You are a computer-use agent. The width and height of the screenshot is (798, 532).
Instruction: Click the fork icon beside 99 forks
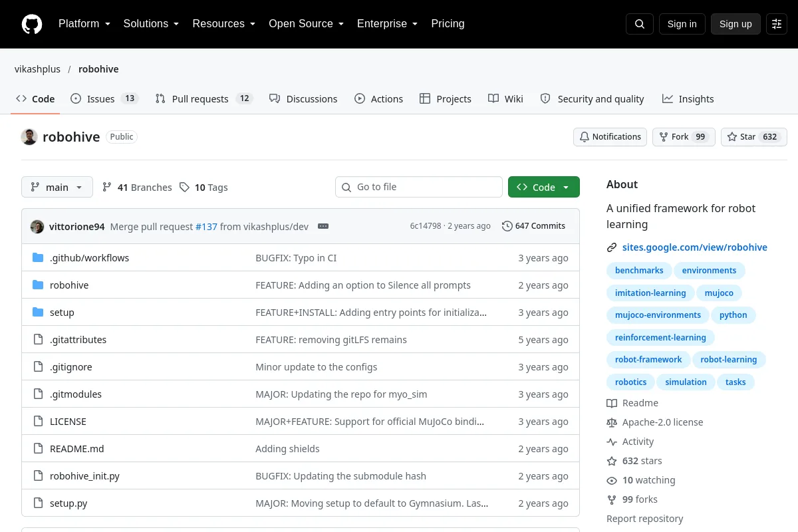[612, 499]
